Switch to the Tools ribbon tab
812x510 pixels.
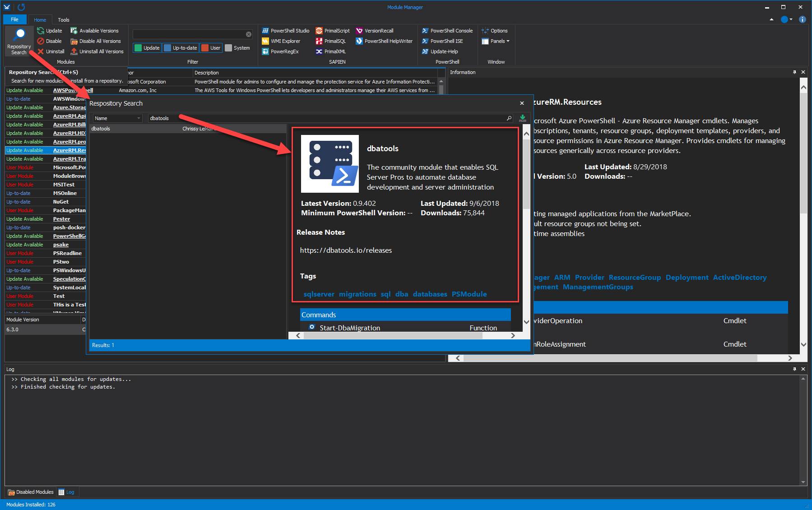coord(64,20)
